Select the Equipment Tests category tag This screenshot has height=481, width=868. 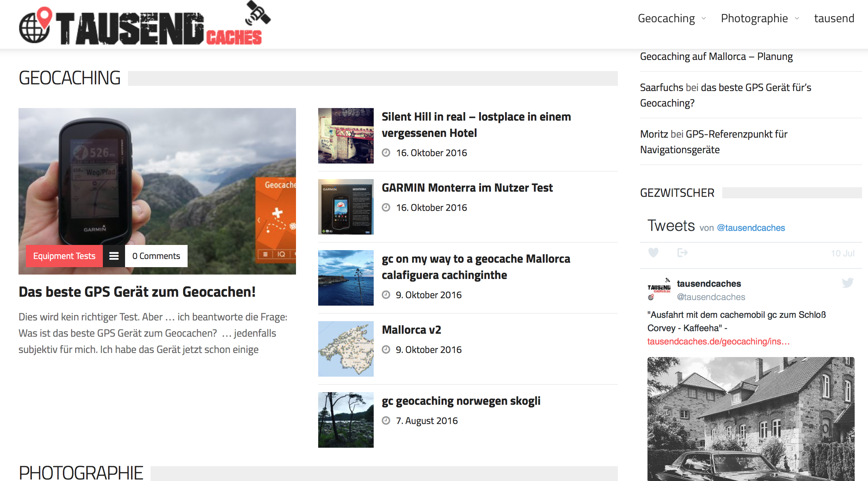tap(64, 256)
